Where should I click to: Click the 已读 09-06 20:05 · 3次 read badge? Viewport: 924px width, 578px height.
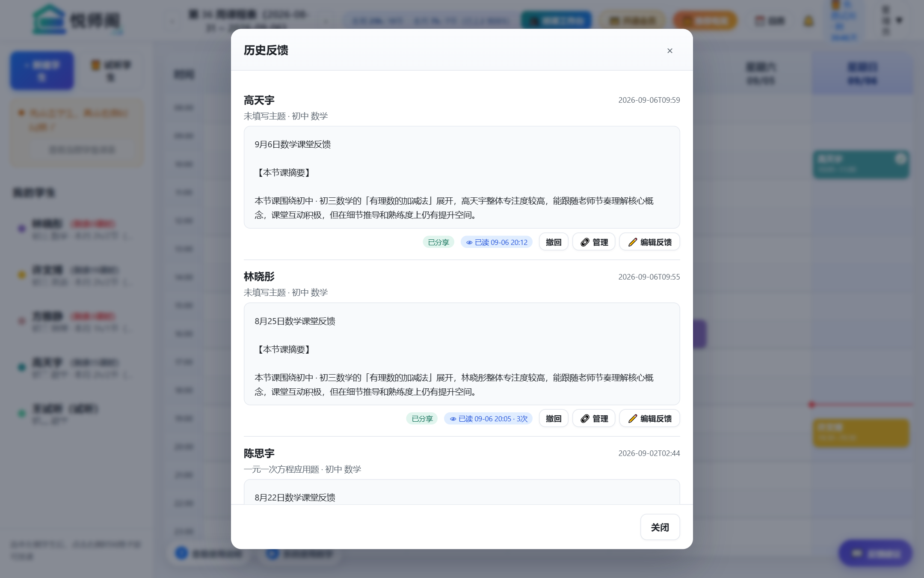click(488, 419)
